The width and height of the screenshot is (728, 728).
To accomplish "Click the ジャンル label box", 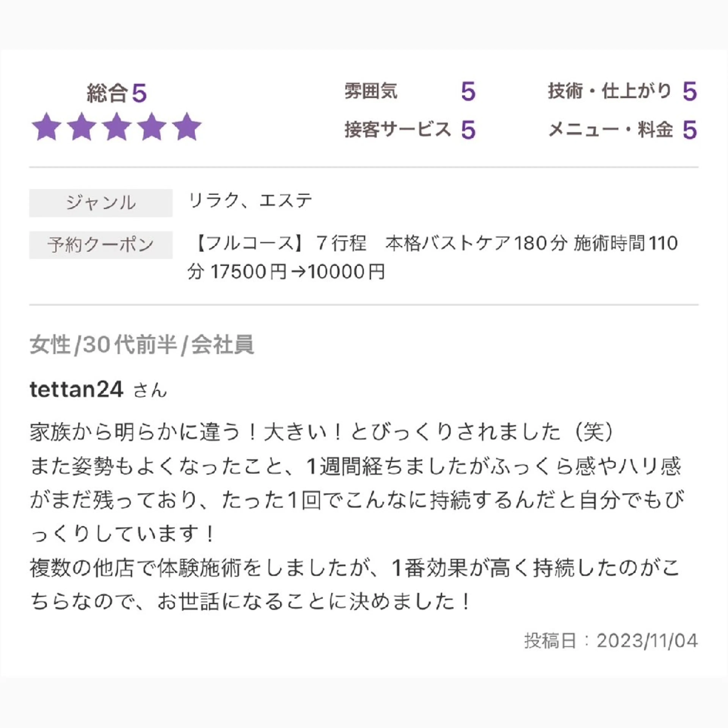I will click(x=101, y=203).
